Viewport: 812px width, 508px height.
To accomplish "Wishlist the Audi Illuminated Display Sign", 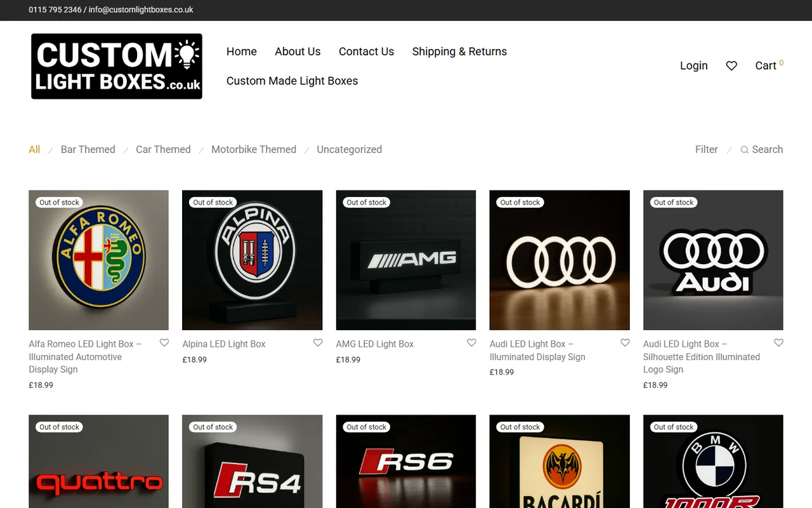I will click(x=625, y=343).
